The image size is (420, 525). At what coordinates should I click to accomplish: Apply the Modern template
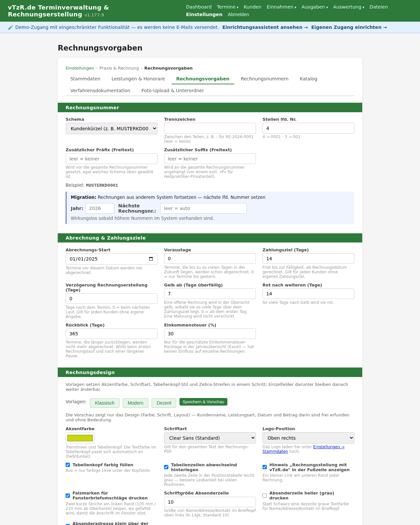[136, 403]
